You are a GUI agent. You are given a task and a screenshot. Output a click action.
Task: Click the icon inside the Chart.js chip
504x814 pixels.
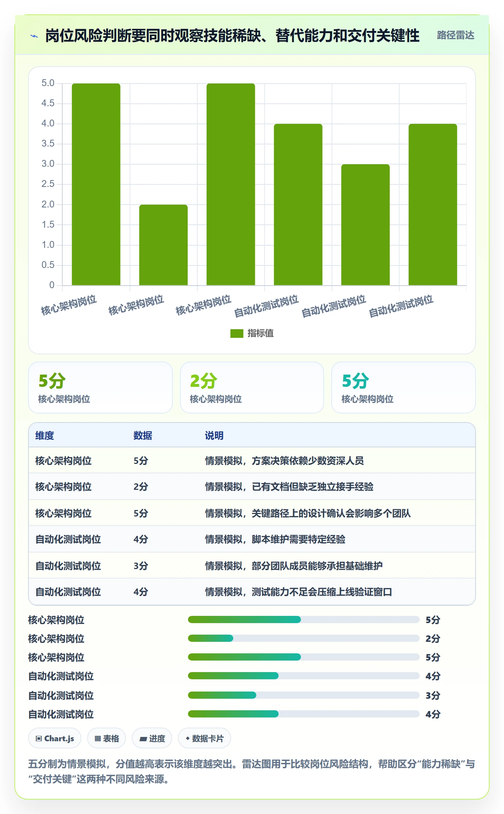[39, 739]
